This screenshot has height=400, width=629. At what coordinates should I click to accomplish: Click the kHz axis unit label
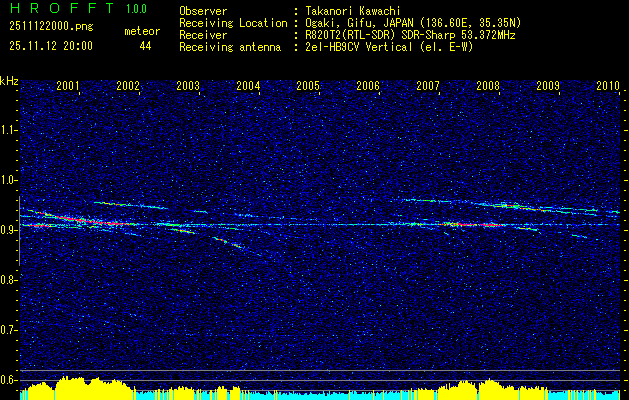[9, 81]
